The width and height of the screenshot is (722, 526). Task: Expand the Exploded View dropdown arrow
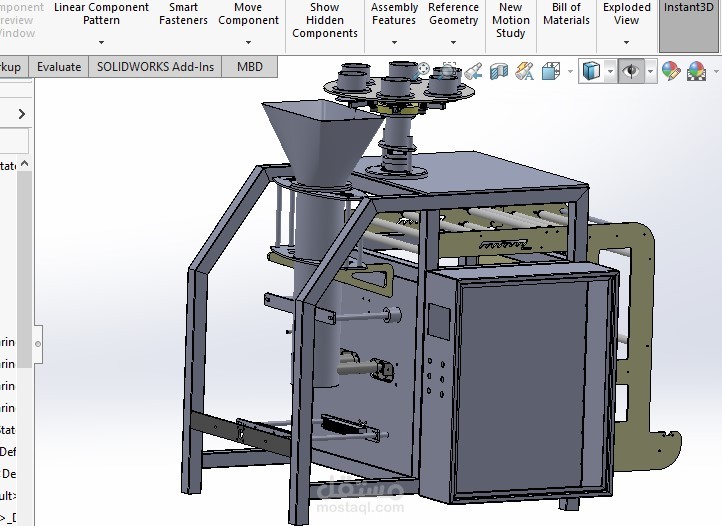626,43
